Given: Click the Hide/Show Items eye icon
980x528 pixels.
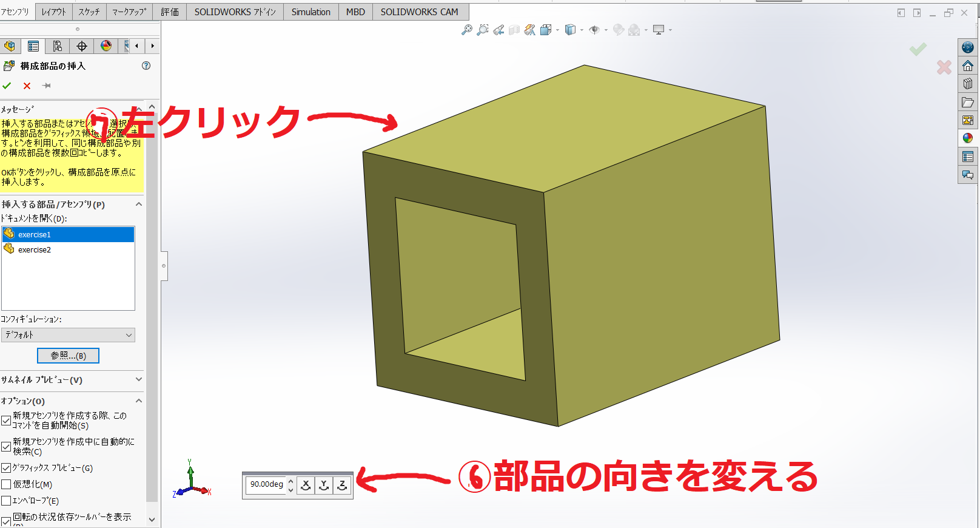Looking at the screenshot, I should pyautogui.click(x=594, y=30).
